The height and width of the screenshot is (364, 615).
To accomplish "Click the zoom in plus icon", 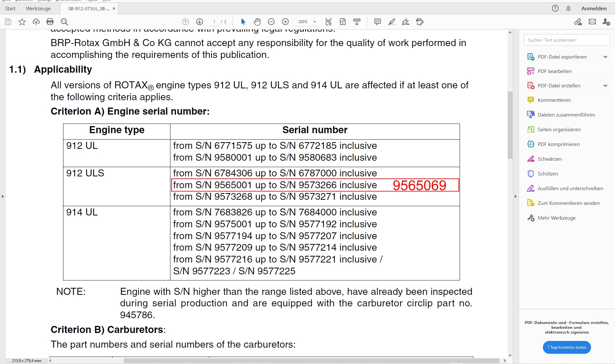I will [x=285, y=22].
